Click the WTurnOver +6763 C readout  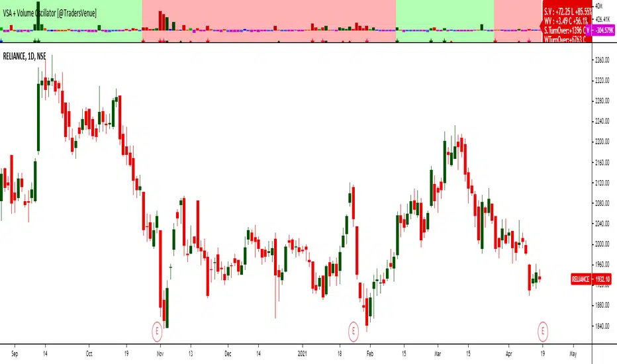pyautogui.click(x=565, y=39)
